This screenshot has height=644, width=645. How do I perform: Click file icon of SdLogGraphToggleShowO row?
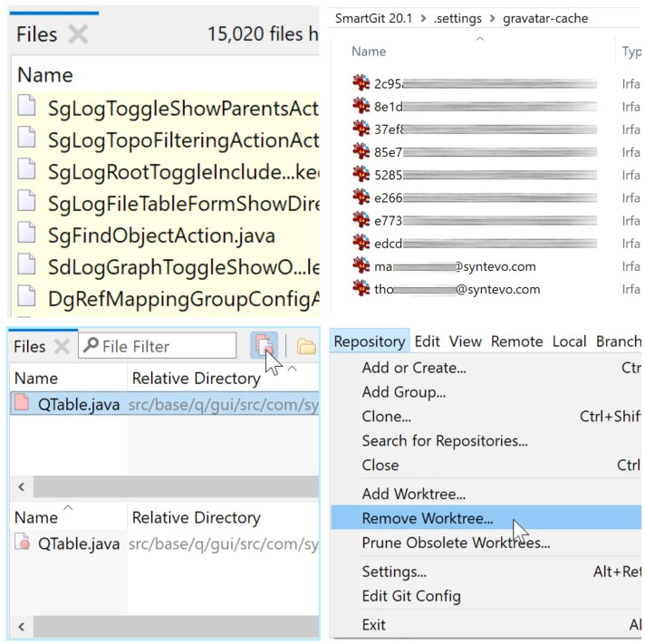26,264
